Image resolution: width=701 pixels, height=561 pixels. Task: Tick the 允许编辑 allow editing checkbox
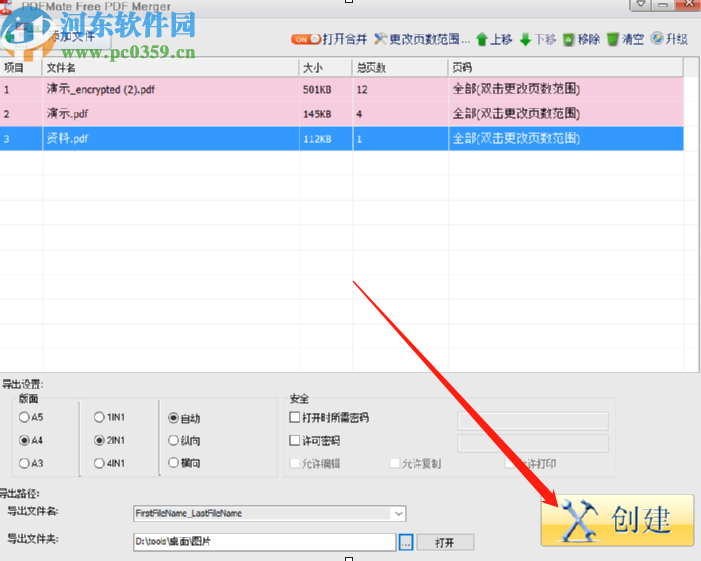[295, 463]
